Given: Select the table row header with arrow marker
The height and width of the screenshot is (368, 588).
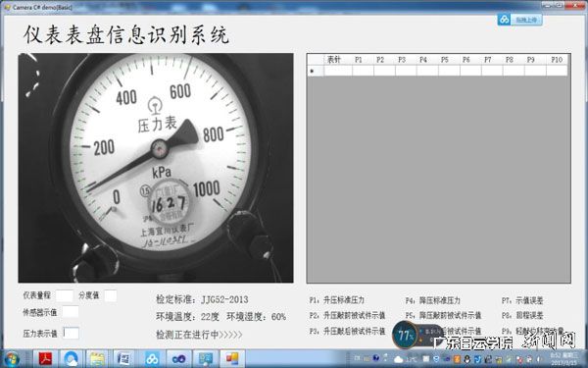Looking at the screenshot, I should 316,71.
